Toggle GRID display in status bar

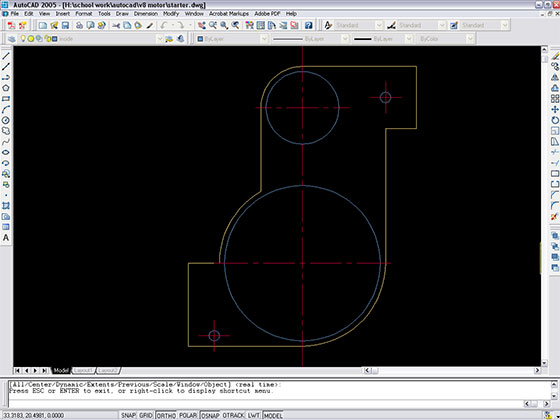(146, 415)
